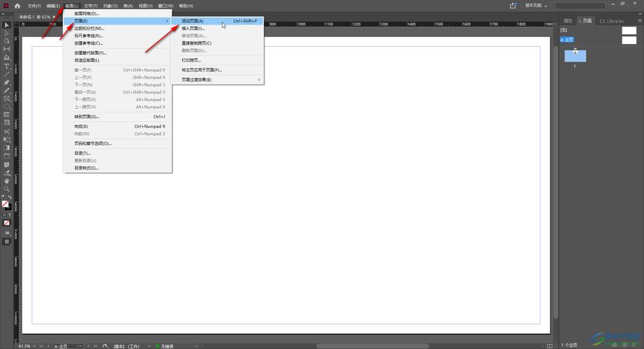Close the 未命名-1 document tab
The width and height of the screenshot is (644, 349).
[54, 17]
